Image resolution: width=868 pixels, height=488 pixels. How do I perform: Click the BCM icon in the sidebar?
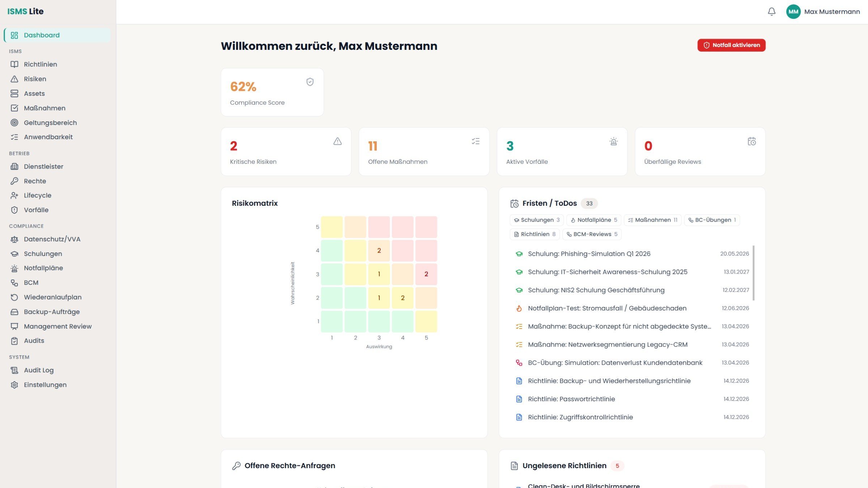[x=14, y=282]
